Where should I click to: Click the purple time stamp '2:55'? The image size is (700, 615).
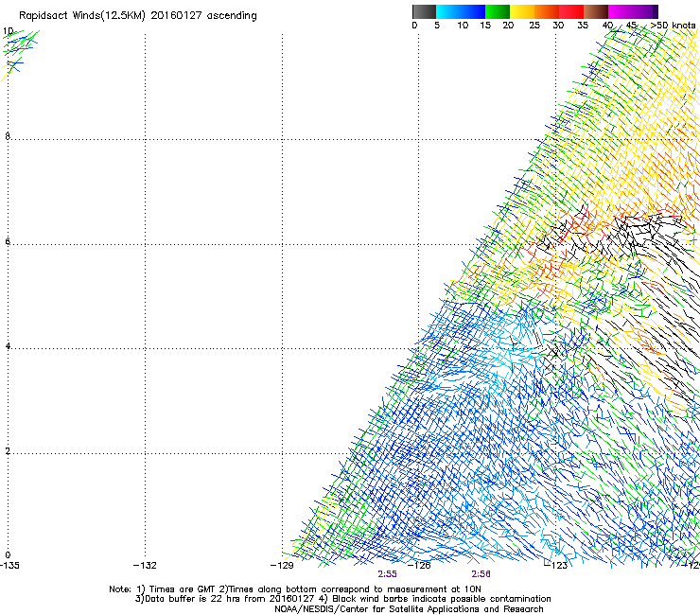[388, 574]
